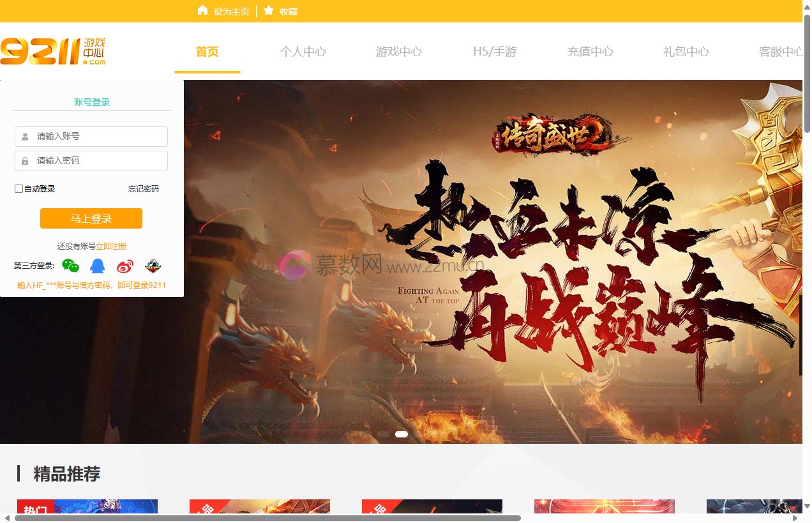This screenshot has height=523, width=812.
Task: Click the star favorites icon in top bar
Action: tap(269, 10)
